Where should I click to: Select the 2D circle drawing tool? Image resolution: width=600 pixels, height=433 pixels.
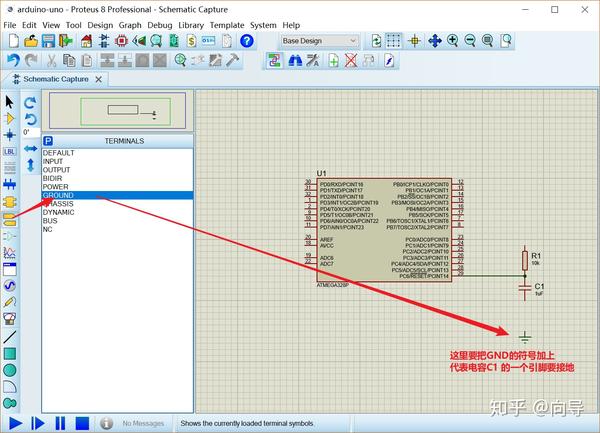tap(10, 370)
